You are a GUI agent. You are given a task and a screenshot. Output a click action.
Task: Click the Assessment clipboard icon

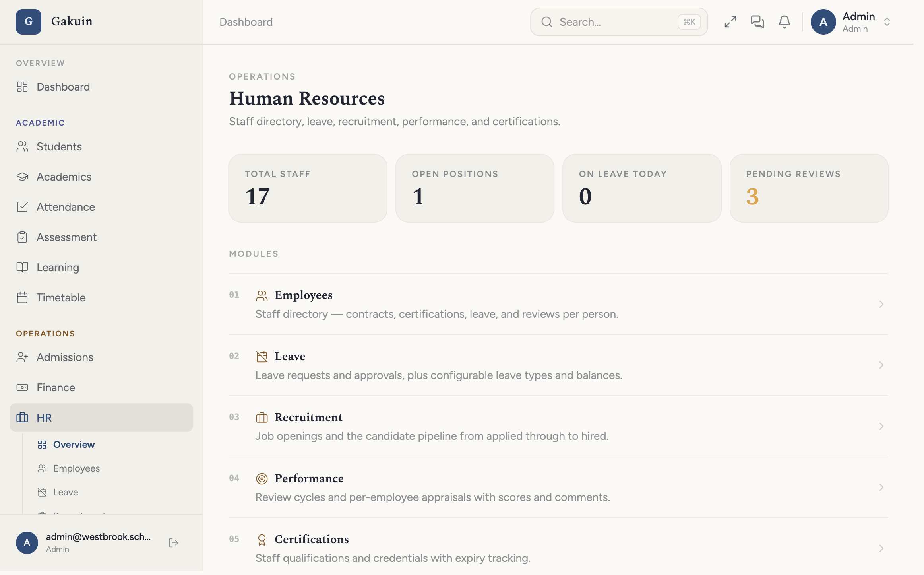tap(22, 237)
